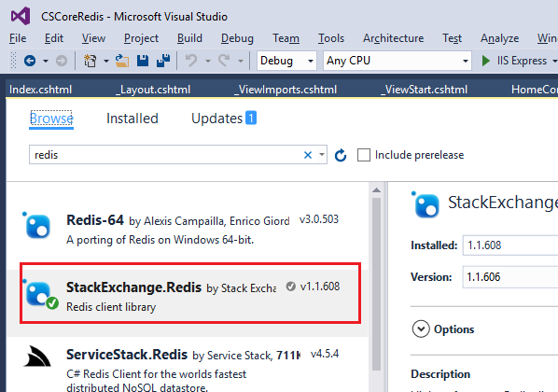Image resolution: width=558 pixels, height=392 pixels.
Task: Clear the redis search text with X
Action: [x=308, y=155]
